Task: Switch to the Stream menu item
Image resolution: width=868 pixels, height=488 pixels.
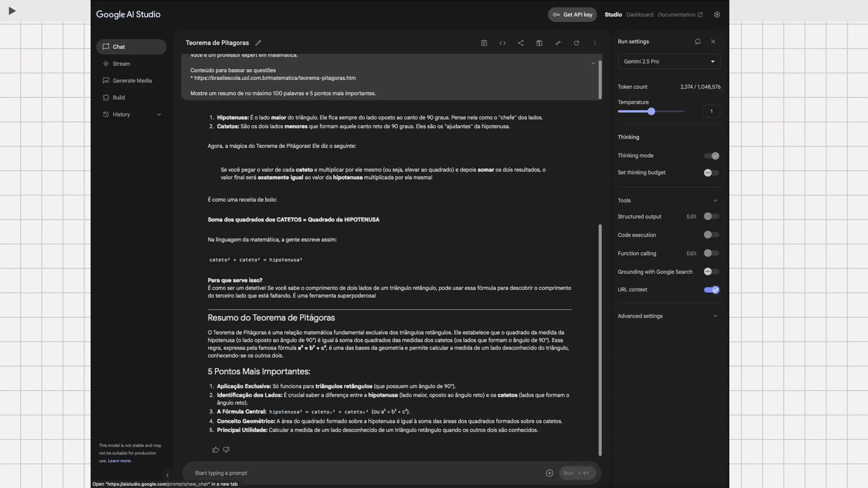Action: pos(121,64)
